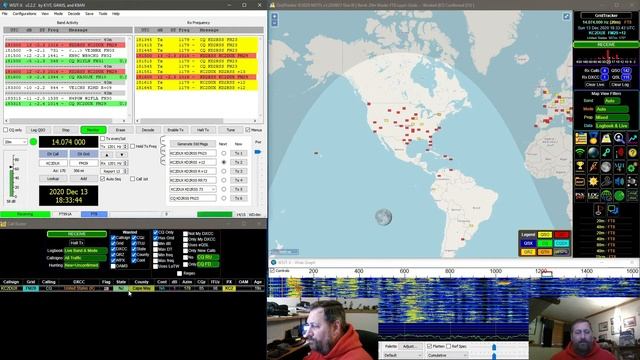Click the Report 12 stepper field
Viewport: 640px width, 360px height.
point(114,171)
